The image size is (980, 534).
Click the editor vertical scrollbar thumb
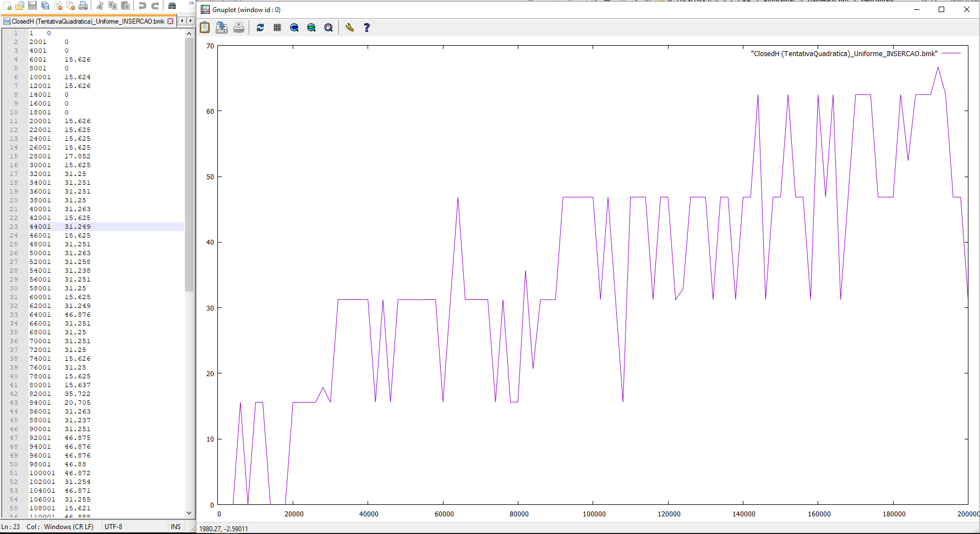pyautogui.click(x=189, y=165)
